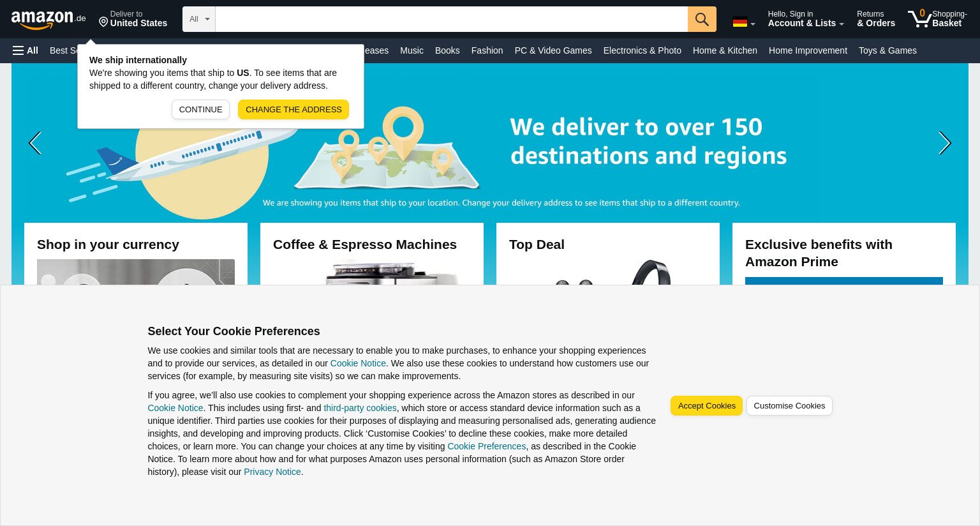Open PC & Video Games category
Screen dimensions: 980x526
click(x=553, y=50)
